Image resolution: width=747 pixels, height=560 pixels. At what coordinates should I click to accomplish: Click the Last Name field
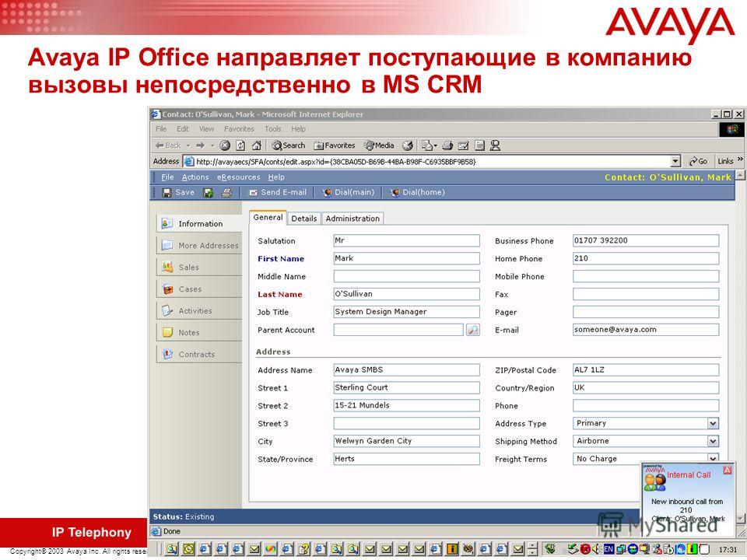pos(406,294)
